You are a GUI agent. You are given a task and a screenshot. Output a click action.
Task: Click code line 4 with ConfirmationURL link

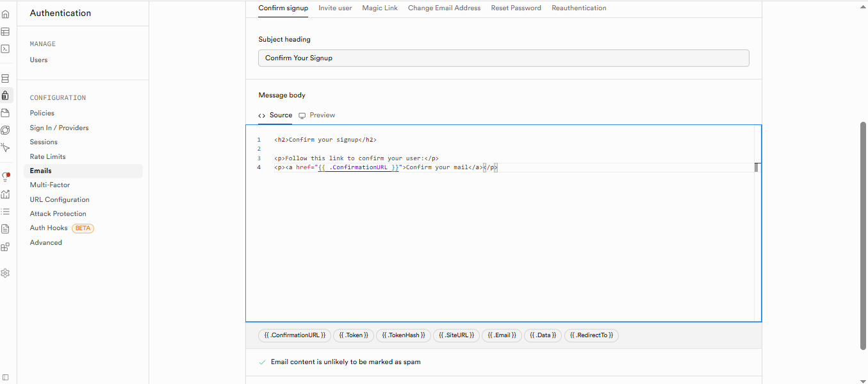click(x=386, y=167)
